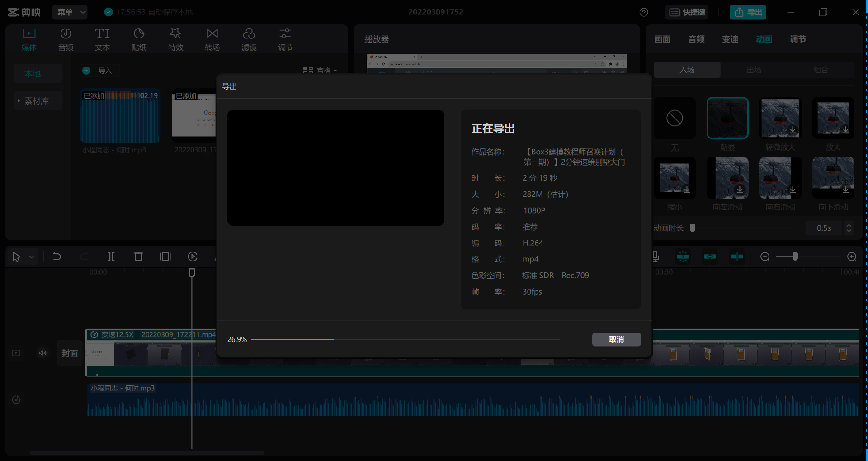Open the 菜单 dropdown menu
This screenshot has width=868, height=461.
coord(70,12)
